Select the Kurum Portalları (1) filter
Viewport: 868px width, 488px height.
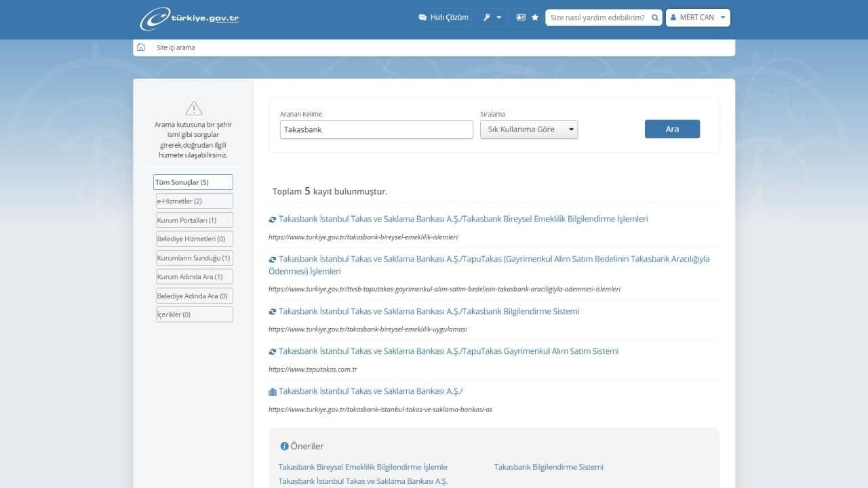(x=195, y=220)
